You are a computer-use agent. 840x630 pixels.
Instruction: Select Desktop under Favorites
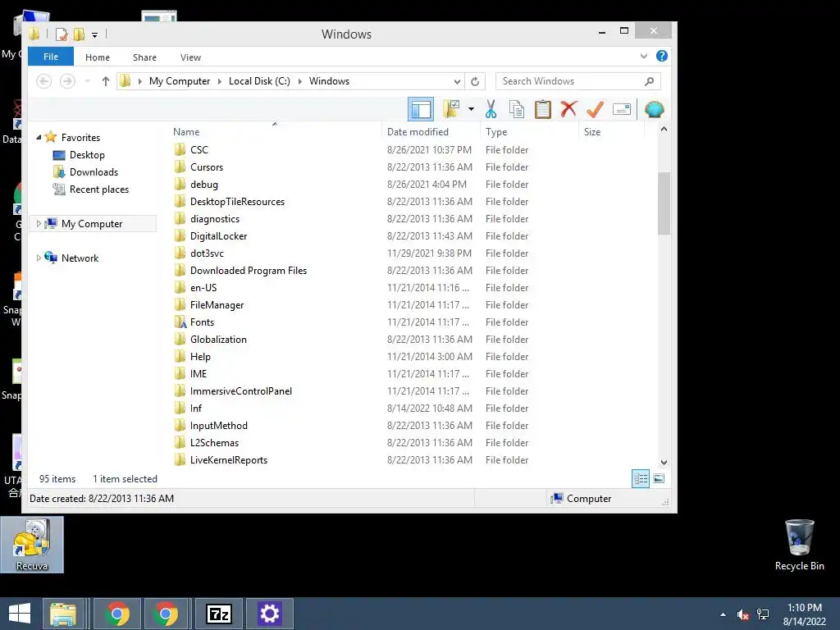[x=87, y=155]
